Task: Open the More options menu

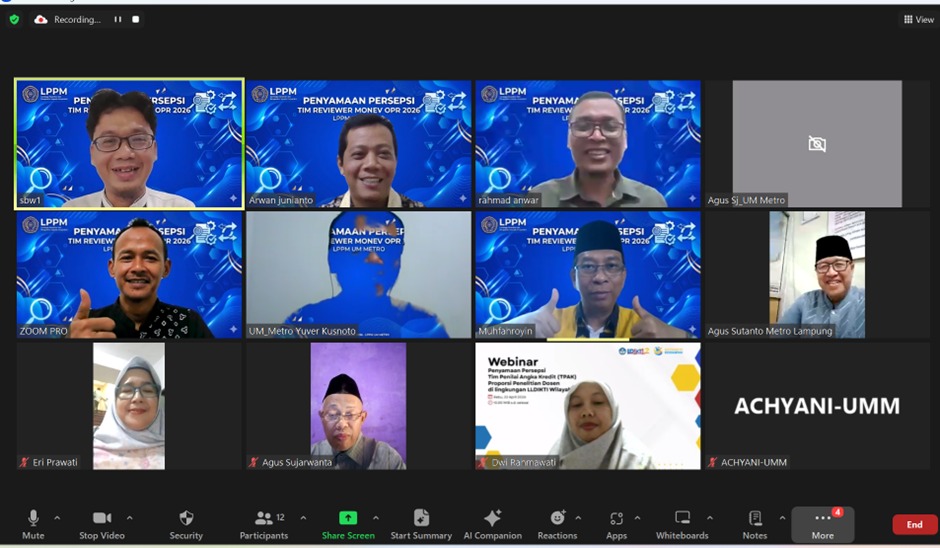Action: [x=822, y=523]
